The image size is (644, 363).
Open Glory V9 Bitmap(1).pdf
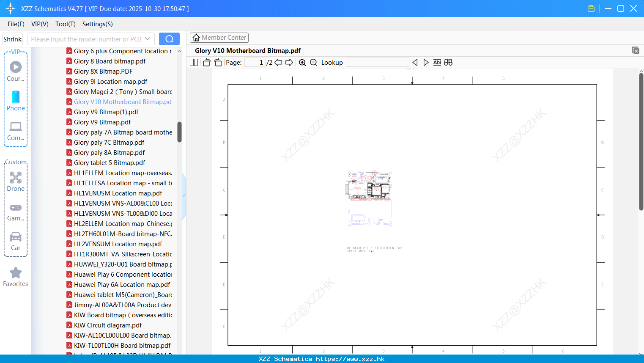[x=103, y=112]
